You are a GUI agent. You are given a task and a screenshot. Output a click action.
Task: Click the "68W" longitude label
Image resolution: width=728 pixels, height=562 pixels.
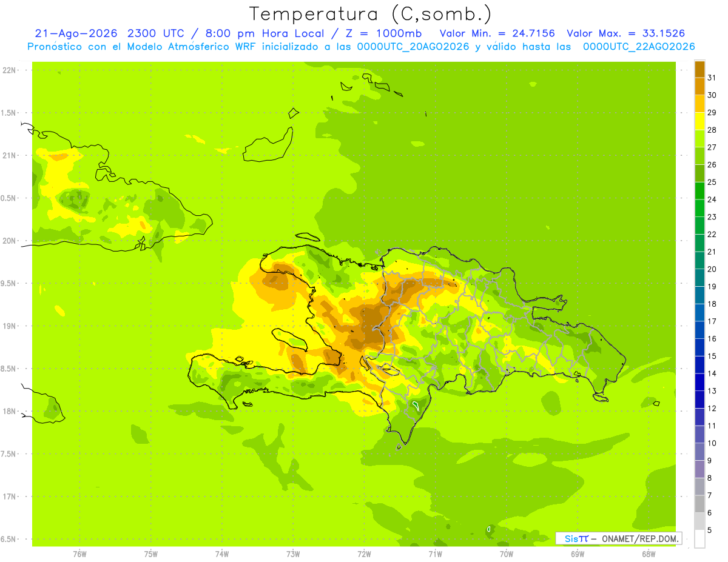pos(649,554)
